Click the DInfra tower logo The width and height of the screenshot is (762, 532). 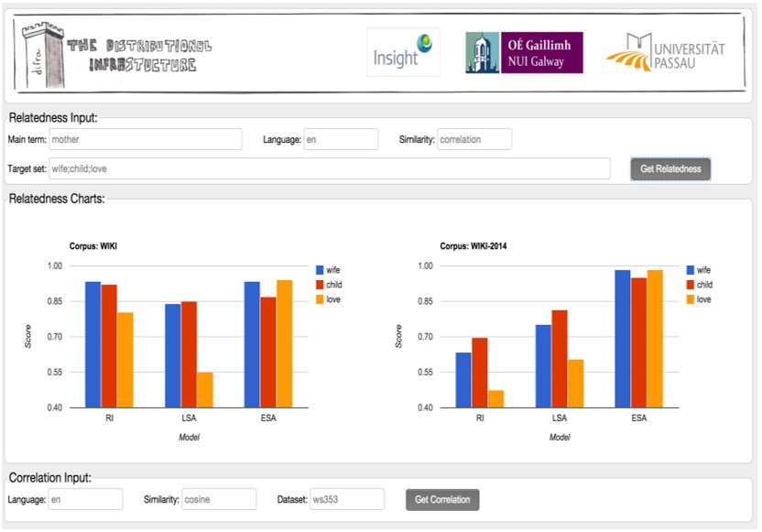tap(38, 57)
